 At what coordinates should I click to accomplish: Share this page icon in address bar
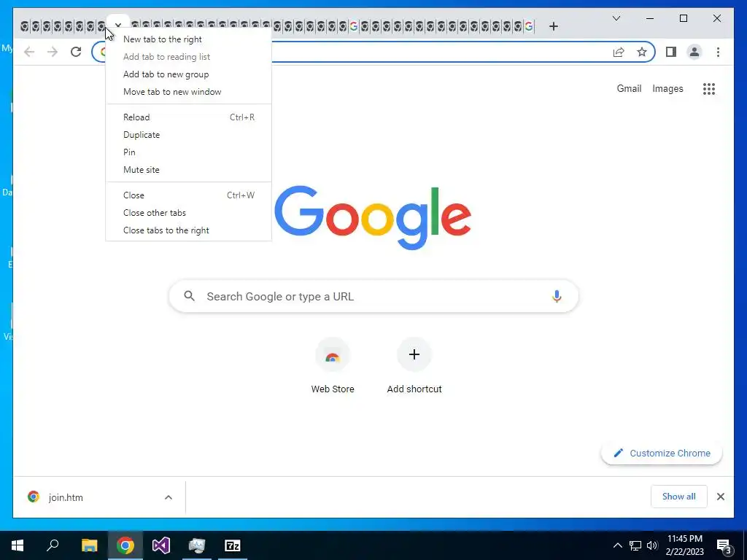click(x=619, y=52)
